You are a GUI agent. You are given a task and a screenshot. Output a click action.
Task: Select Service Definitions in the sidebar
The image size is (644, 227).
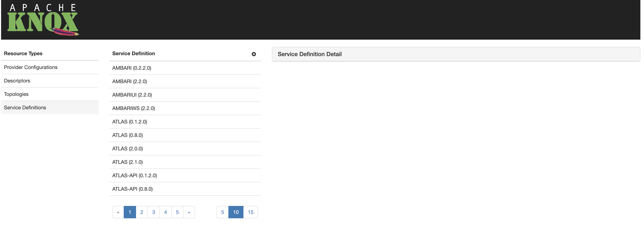coord(25,107)
